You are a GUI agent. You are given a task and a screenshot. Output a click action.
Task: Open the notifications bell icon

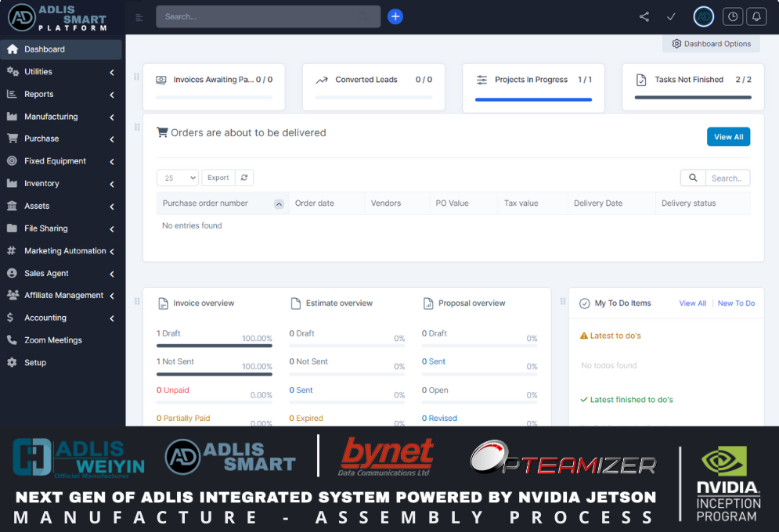point(756,16)
